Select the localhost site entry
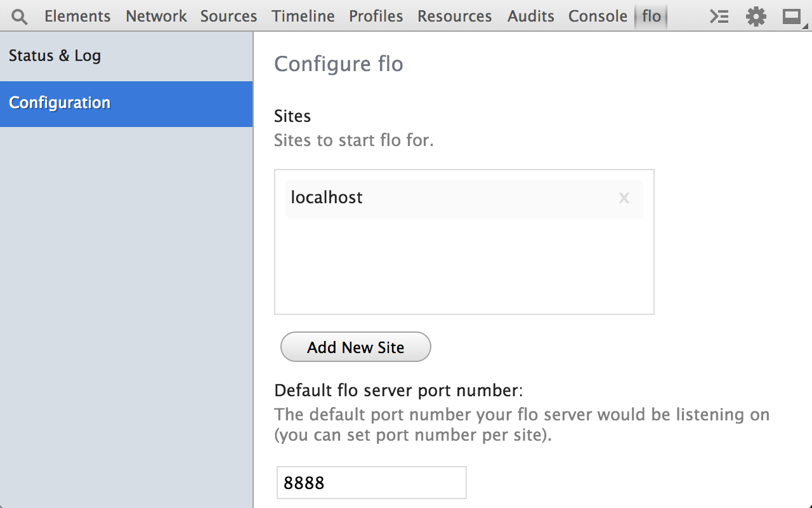Image resolution: width=812 pixels, height=508 pixels. 381,198
